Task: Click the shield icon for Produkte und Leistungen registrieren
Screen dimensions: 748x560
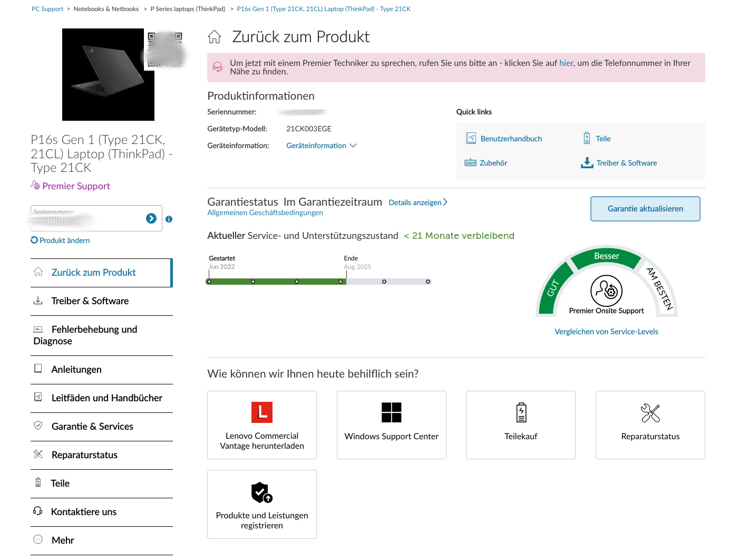Action: (261, 493)
